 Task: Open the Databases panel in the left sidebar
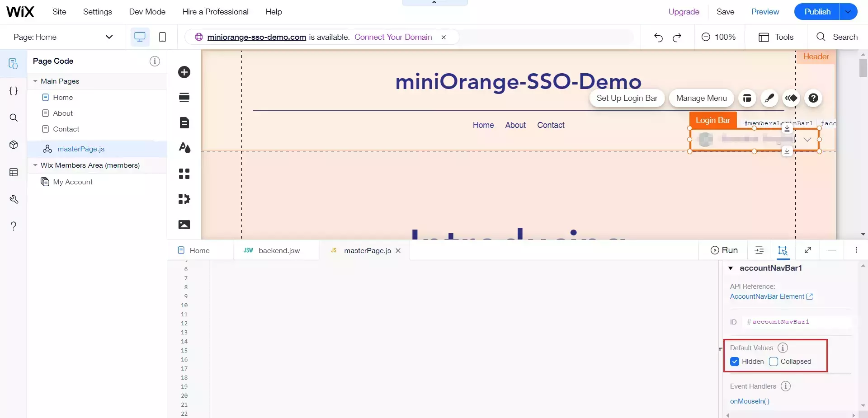(x=13, y=172)
